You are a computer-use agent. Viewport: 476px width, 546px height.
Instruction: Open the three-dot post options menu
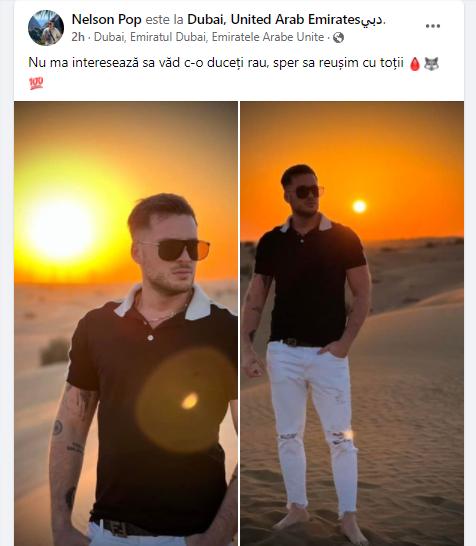tap(433, 26)
